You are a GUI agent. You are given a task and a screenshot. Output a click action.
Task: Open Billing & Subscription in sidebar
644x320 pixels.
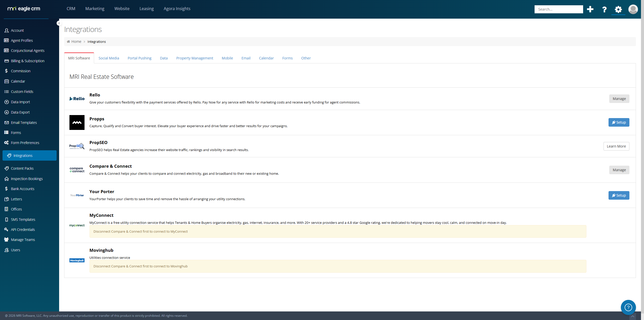tap(28, 61)
